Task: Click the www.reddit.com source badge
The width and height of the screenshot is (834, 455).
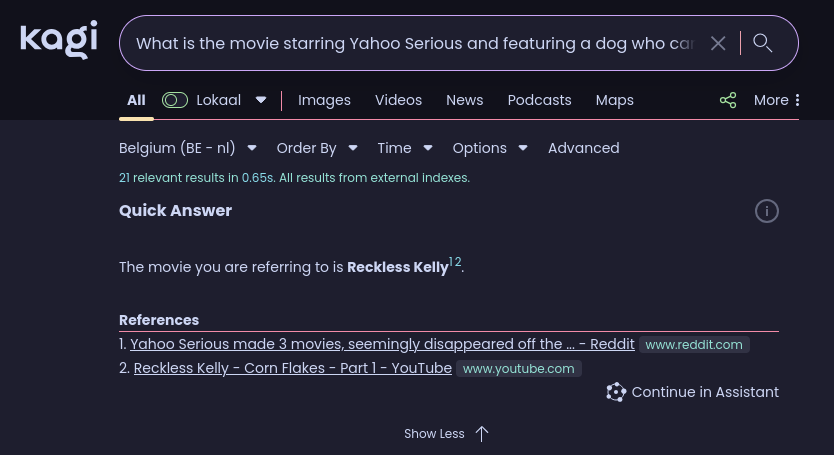Action: pos(694,344)
